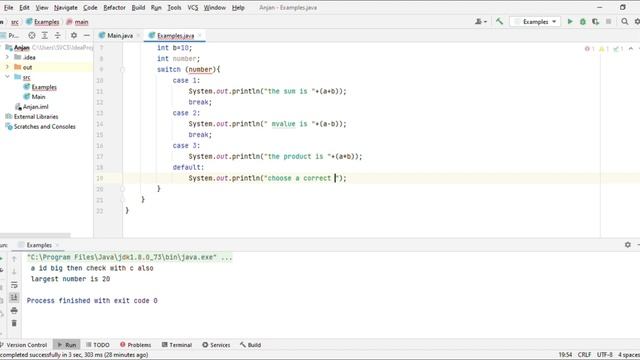Viewport: 640px width, 360px height.
Task: Build project with the hammer icon
Action: click(x=499, y=22)
